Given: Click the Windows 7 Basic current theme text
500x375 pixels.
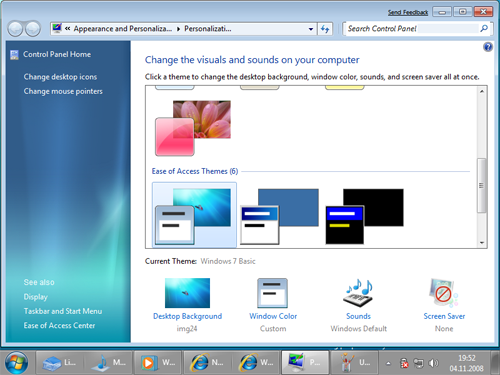Looking at the screenshot, I should coord(228,261).
